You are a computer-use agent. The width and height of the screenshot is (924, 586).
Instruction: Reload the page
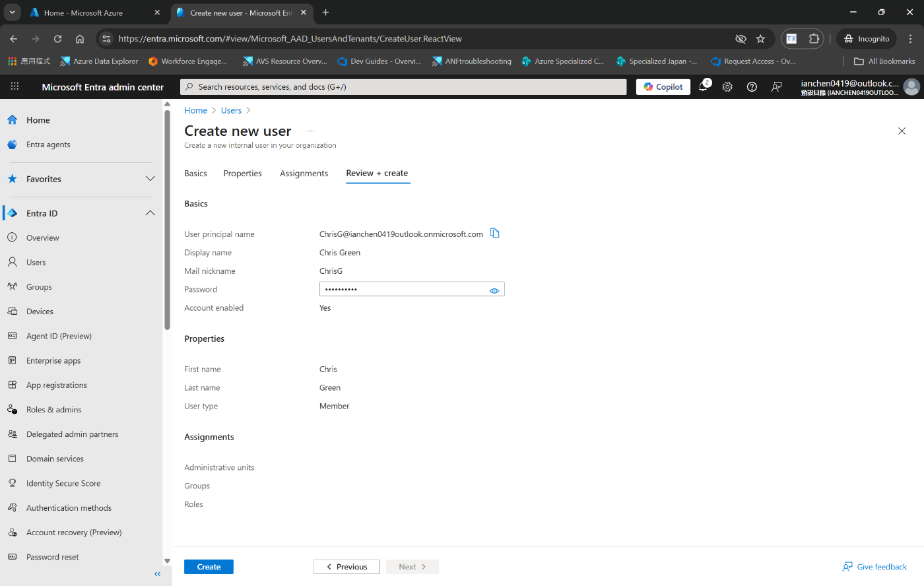tap(57, 39)
